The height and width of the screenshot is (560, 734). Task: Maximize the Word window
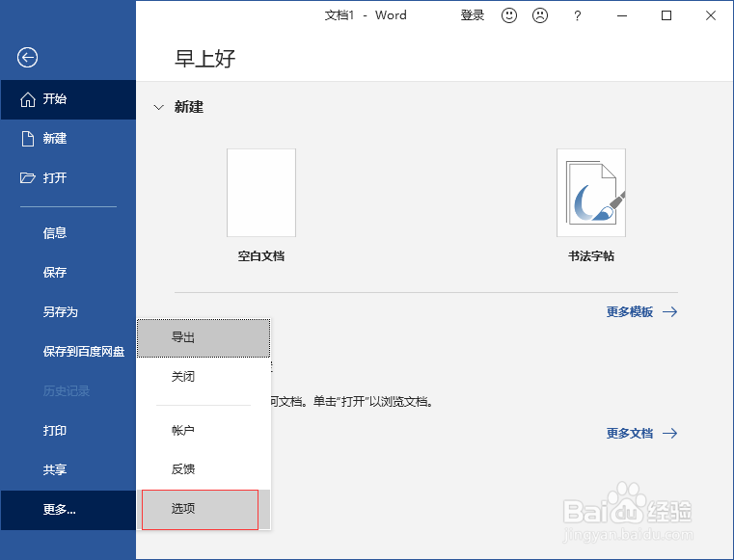click(x=666, y=16)
